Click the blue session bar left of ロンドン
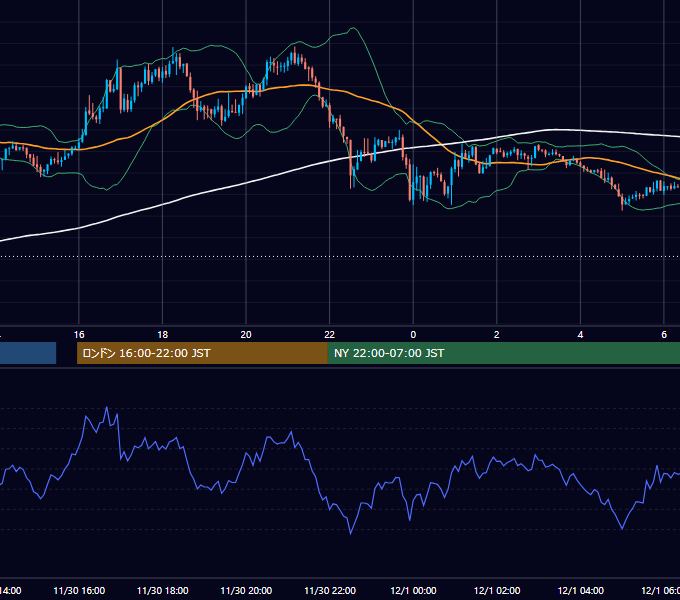This screenshot has height=600, width=680. pyautogui.click(x=28, y=353)
